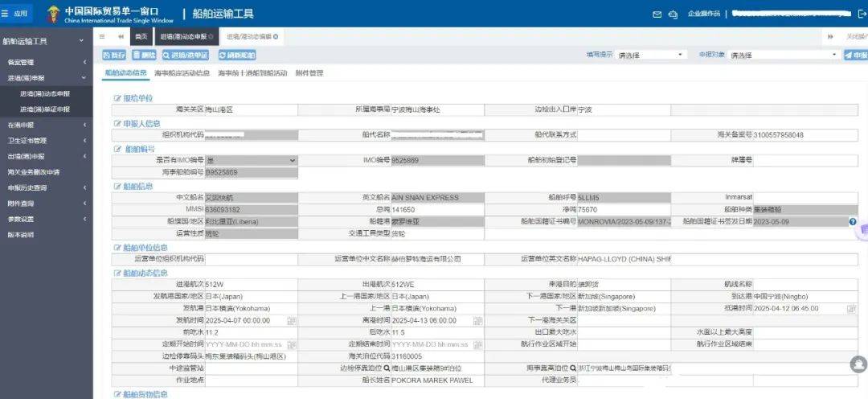Open calendar picker for 定期开始时间
This screenshot has height=399, width=868.
(x=291, y=344)
